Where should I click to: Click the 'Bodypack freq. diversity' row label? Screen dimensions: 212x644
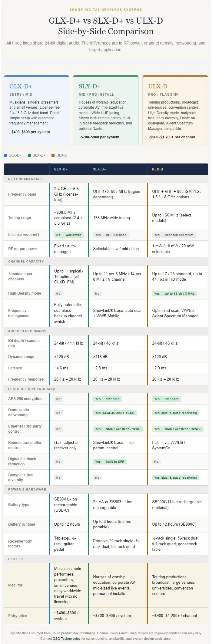[x=21, y=477]
